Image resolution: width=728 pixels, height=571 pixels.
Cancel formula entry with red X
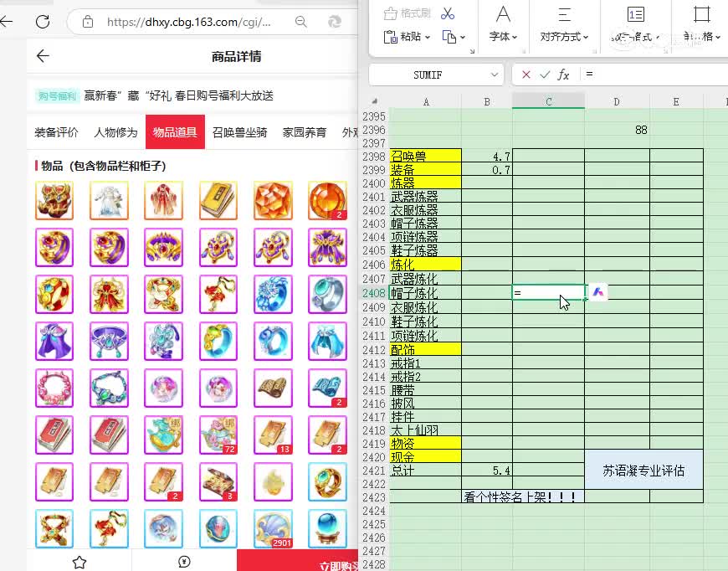pyautogui.click(x=526, y=75)
